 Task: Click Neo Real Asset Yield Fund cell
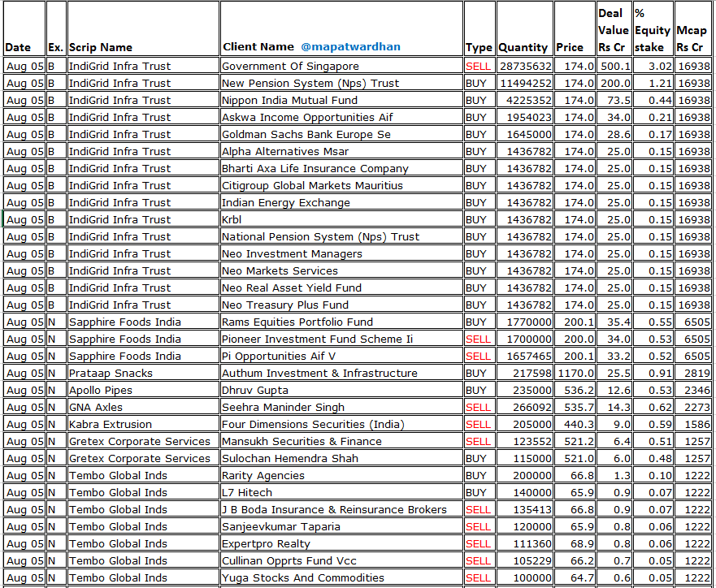coord(341,288)
